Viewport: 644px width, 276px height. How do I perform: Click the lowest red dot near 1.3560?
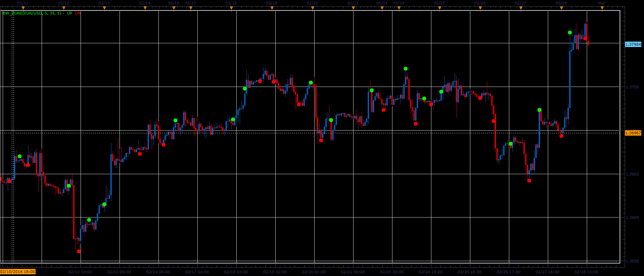79,251
